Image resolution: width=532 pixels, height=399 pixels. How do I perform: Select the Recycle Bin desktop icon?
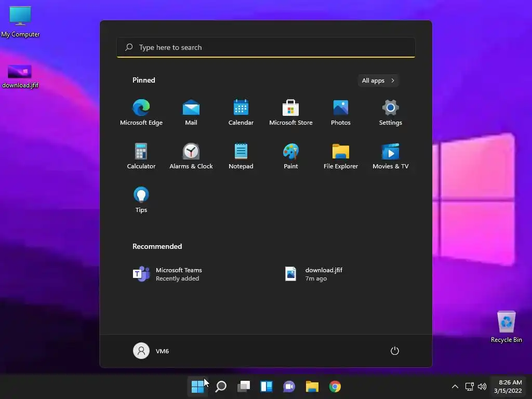[506, 327]
